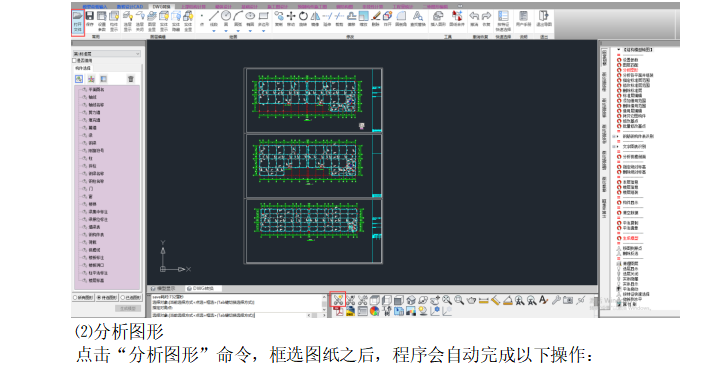
Task: Select the first radio button below component list
Action: point(75,297)
